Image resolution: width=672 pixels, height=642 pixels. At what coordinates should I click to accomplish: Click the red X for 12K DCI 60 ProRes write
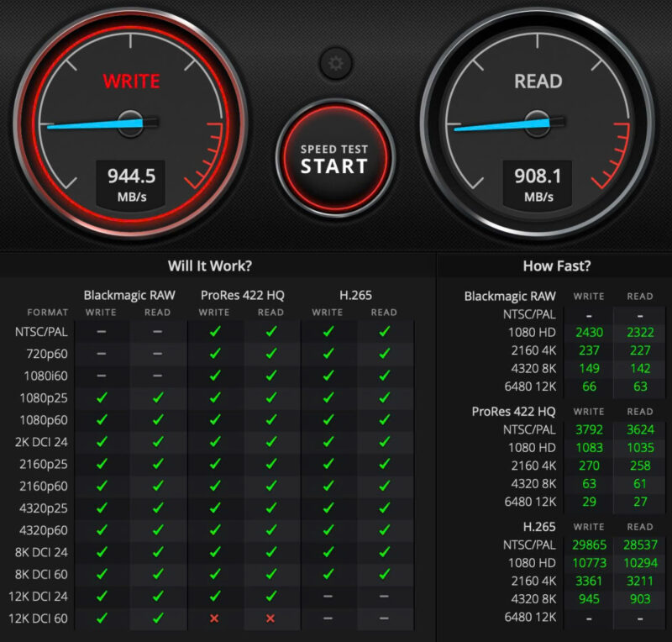(214, 618)
